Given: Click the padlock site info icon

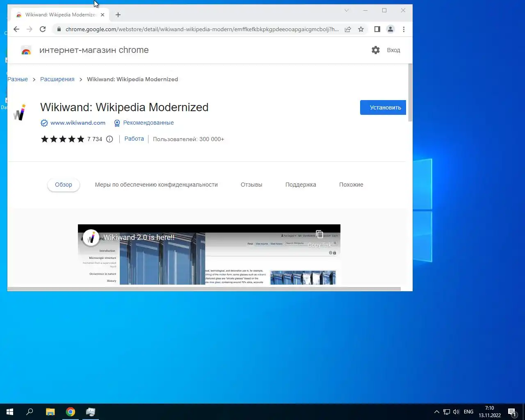Looking at the screenshot, I should pos(59,29).
